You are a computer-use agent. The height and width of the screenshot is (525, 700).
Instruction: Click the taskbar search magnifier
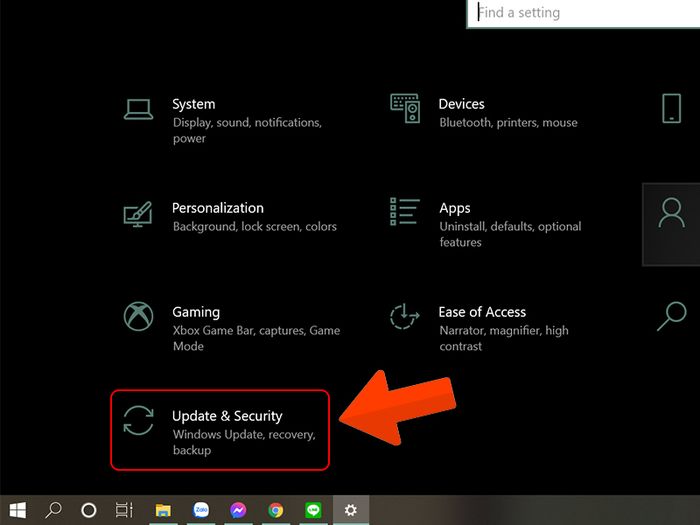[x=54, y=510]
